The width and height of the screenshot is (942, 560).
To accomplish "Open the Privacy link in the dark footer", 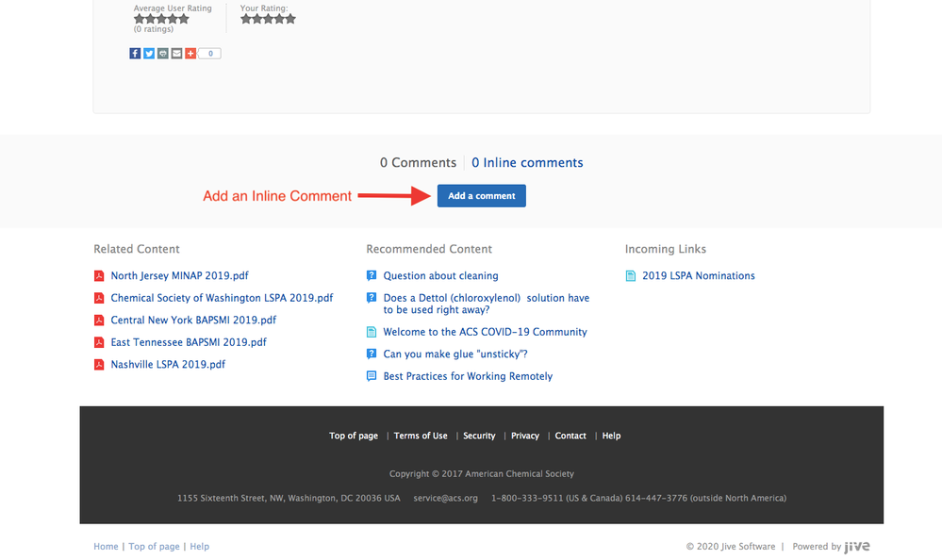I will coord(525,436).
